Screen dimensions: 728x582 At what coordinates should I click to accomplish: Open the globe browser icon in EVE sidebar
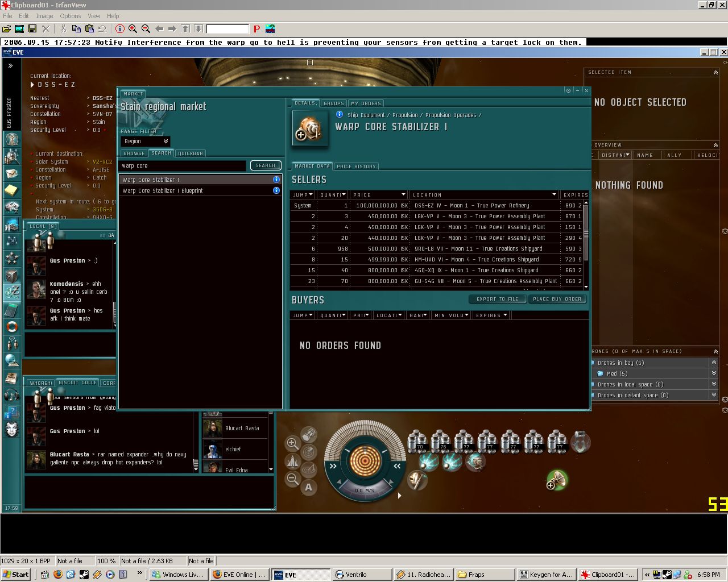[12, 361]
